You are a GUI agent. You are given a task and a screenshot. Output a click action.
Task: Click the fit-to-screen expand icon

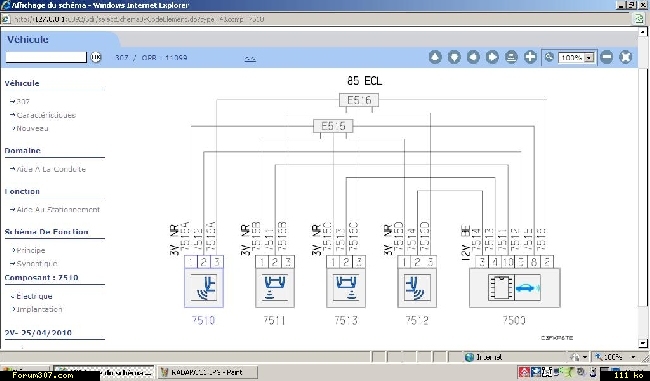click(626, 57)
